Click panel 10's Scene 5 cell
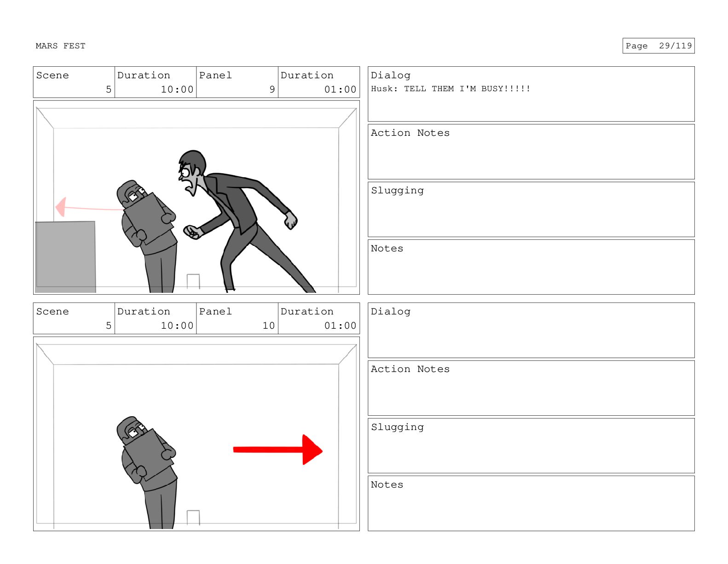The height and width of the screenshot is (564, 728). tap(74, 318)
